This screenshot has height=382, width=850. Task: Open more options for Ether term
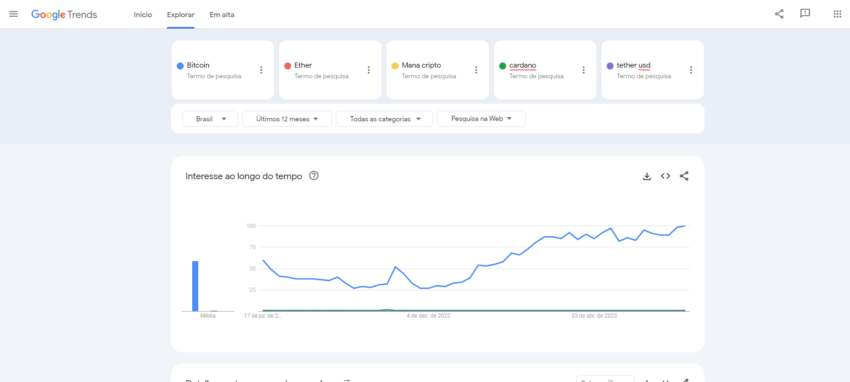pyautogui.click(x=369, y=70)
